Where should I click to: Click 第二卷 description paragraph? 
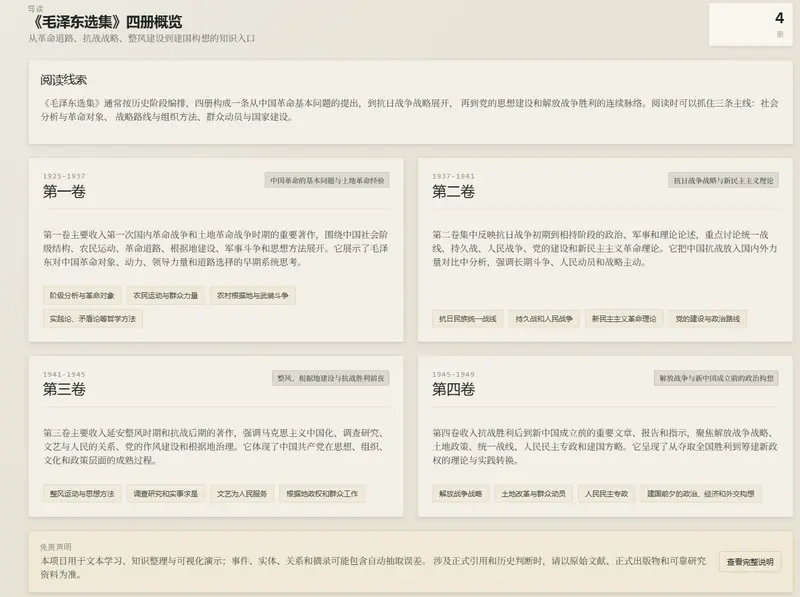[x=605, y=248]
